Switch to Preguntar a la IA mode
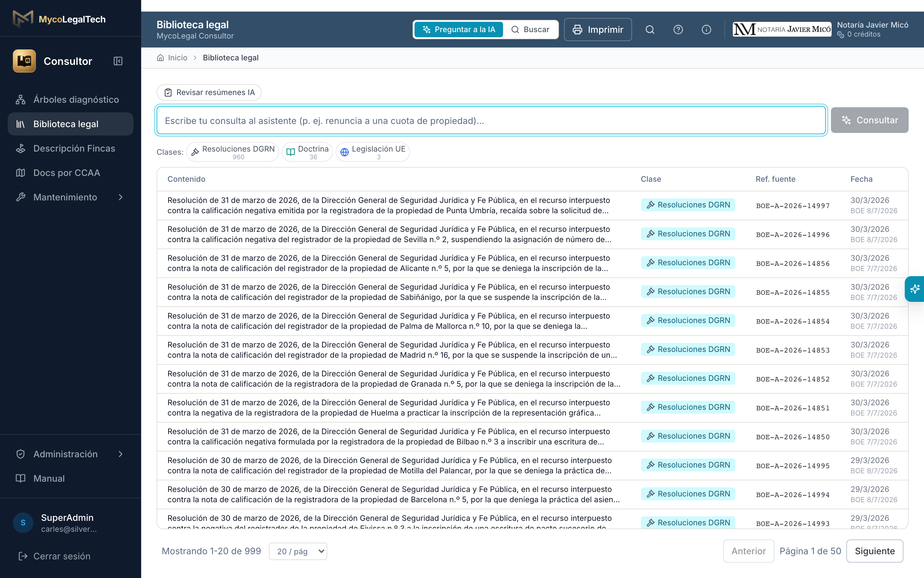This screenshot has height=578, width=924. tap(458, 30)
